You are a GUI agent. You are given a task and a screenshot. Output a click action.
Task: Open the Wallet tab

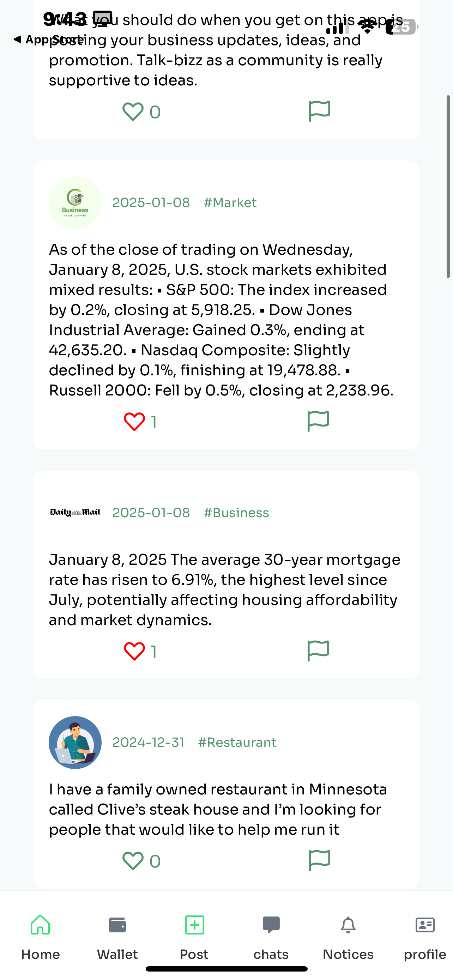click(117, 934)
